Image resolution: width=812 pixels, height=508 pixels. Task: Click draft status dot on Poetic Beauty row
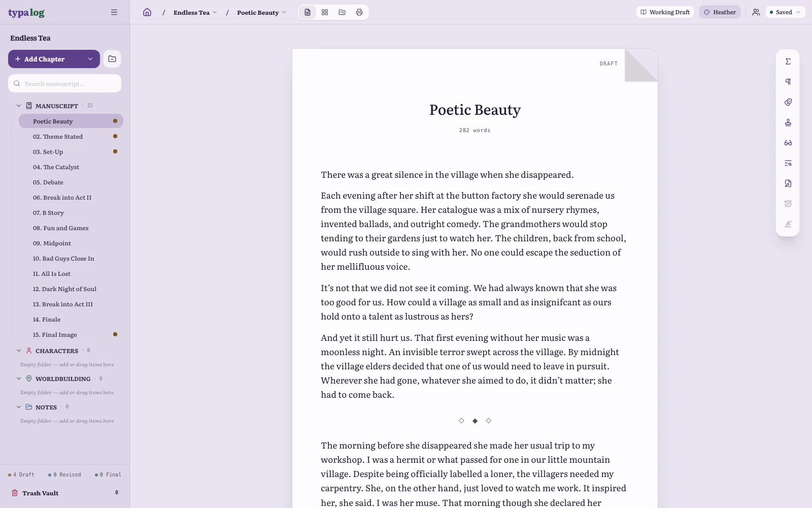(x=115, y=121)
